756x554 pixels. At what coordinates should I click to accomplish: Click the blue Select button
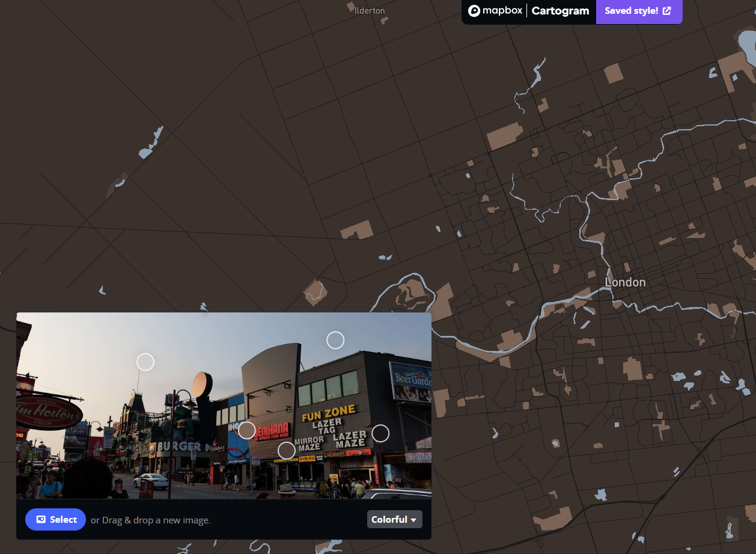tap(55, 519)
